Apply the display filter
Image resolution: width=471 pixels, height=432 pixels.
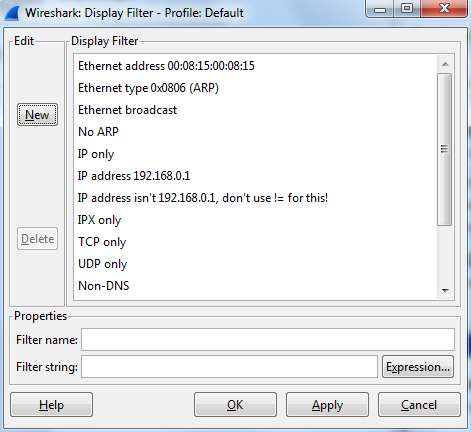pos(327,405)
